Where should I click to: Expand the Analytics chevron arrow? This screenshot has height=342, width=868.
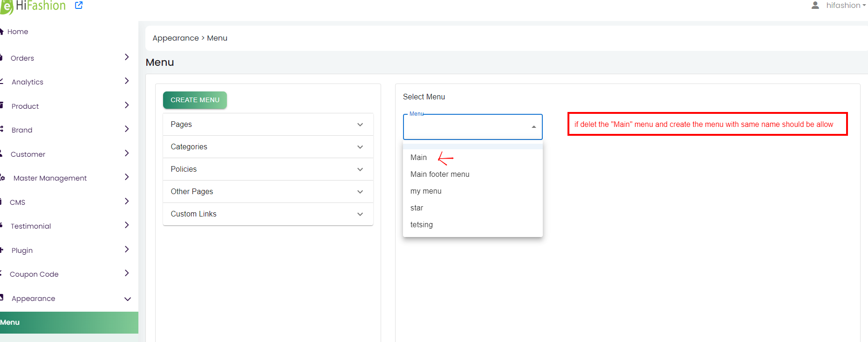pyautogui.click(x=127, y=81)
